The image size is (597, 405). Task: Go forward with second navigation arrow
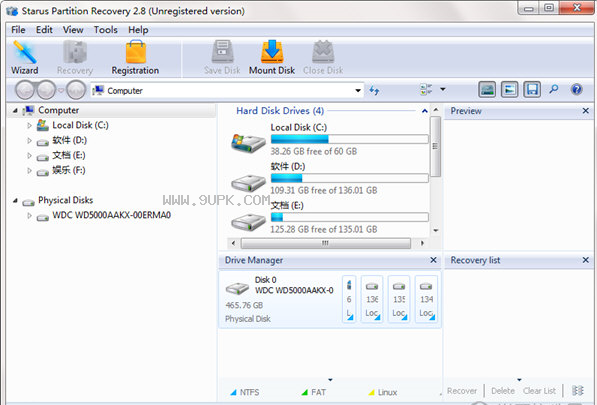click(46, 90)
